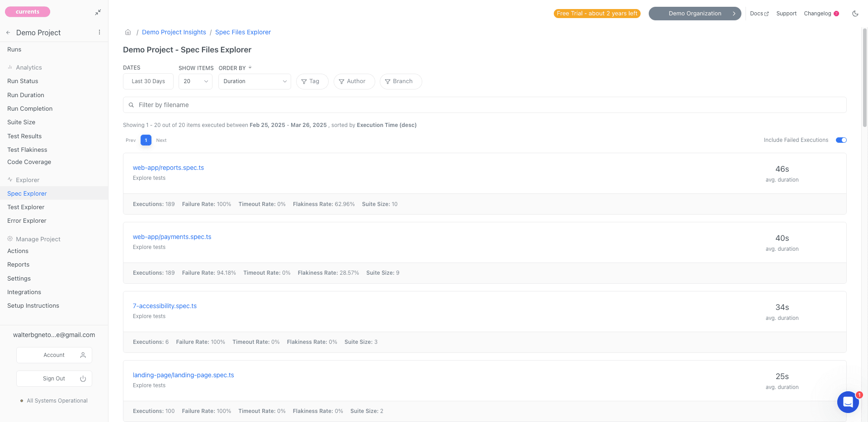Screen dimensions: 868x422
Task: Click Next in the pagination
Action: tap(161, 141)
